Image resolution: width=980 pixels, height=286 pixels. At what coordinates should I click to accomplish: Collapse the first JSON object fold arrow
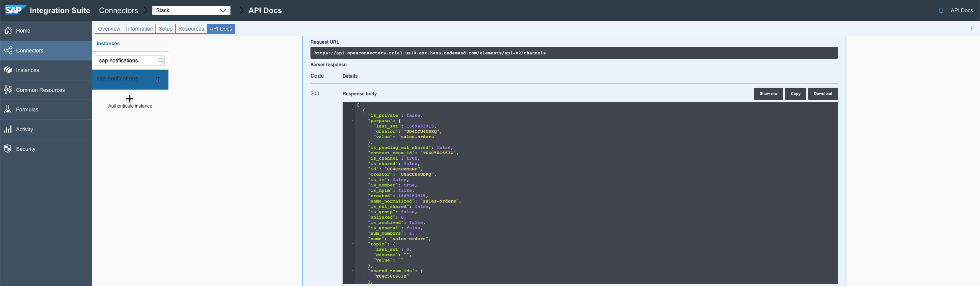(353, 110)
